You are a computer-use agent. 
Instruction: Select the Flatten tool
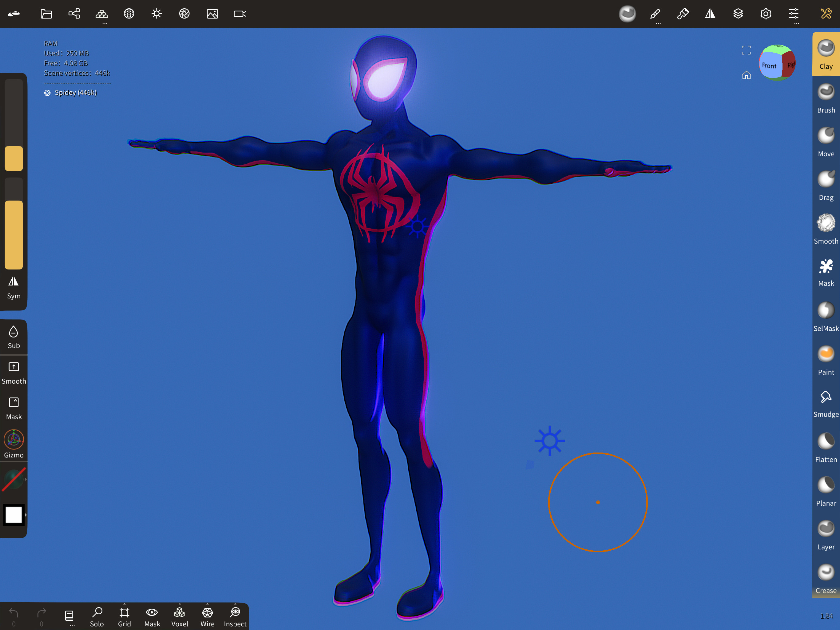pyautogui.click(x=826, y=448)
